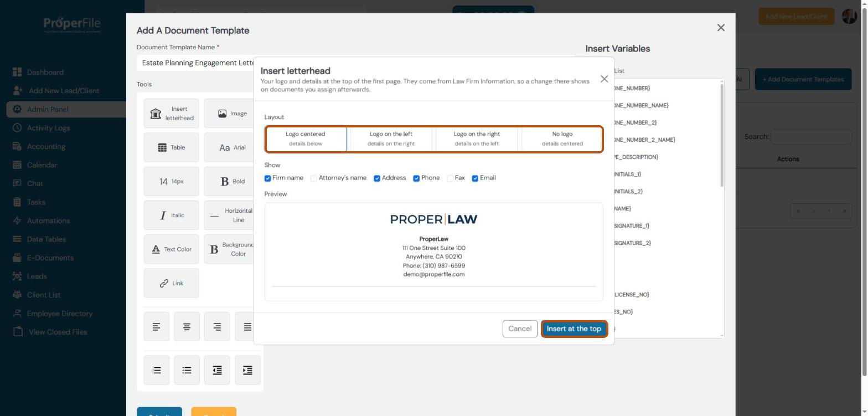Focus the Search field in background page

(x=811, y=137)
